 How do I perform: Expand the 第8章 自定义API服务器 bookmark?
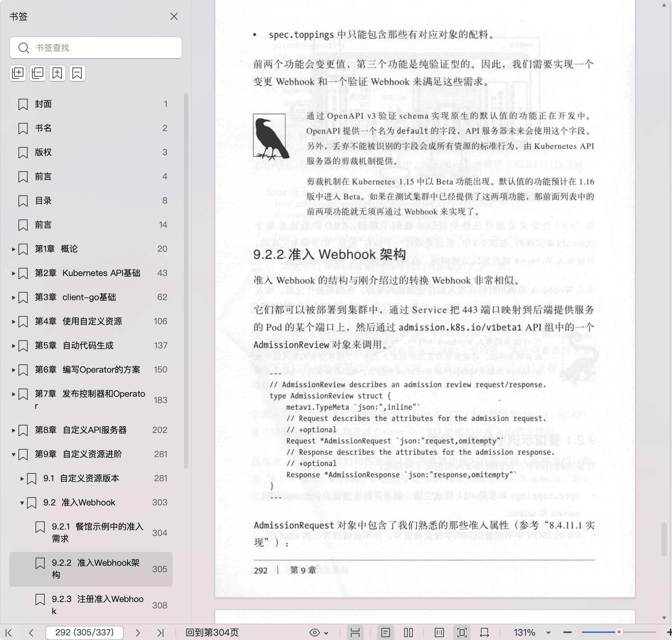[x=13, y=430]
